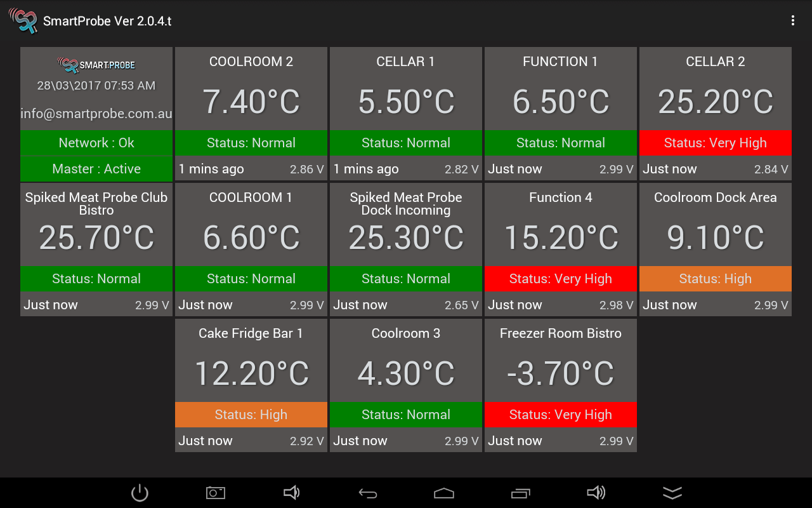Tap the left volume speaker icon
Viewport: 812px width, 508px height.
coord(292,492)
